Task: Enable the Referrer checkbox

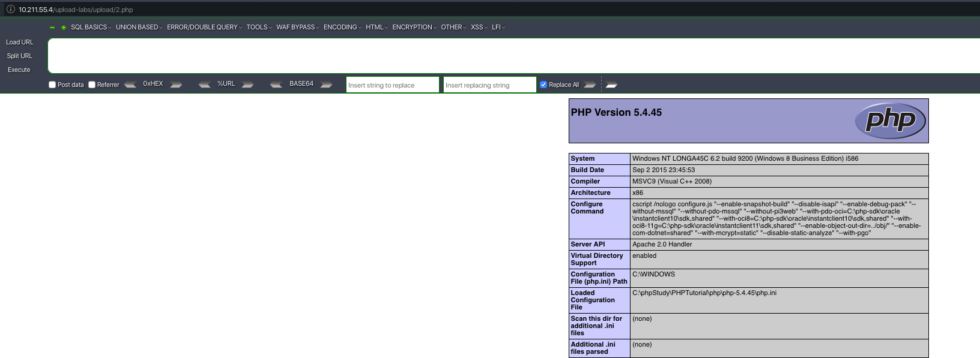Action: point(92,85)
